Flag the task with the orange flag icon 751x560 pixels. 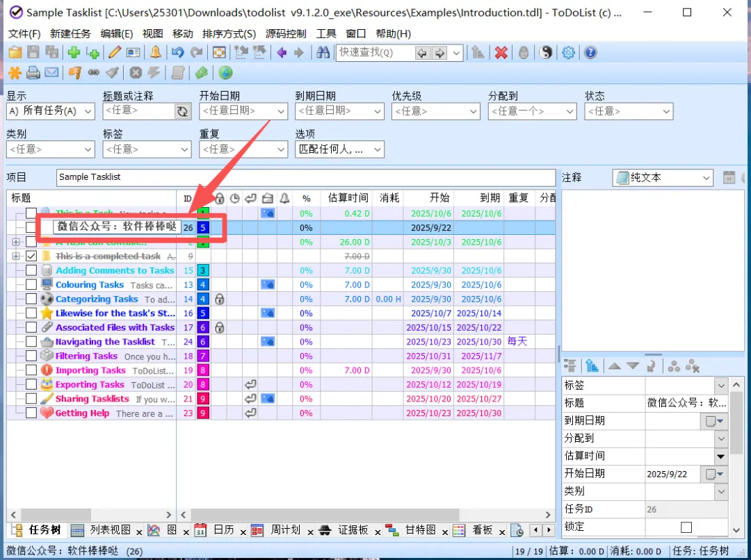coord(74,73)
